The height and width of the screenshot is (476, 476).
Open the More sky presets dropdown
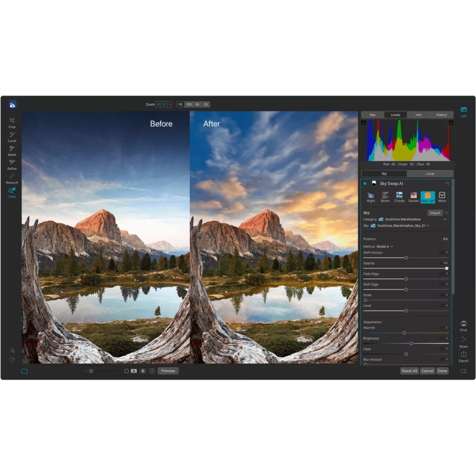(x=442, y=196)
